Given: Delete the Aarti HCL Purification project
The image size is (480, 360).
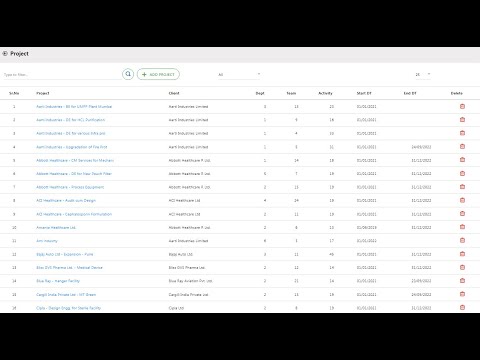Looking at the screenshot, I should click(462, 120).
